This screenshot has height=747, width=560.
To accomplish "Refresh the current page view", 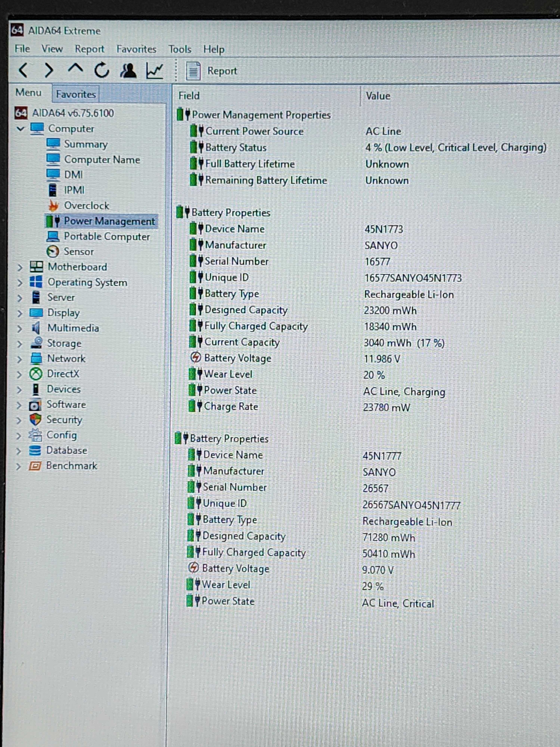I will pyautogui.click(x=102, y=71).
